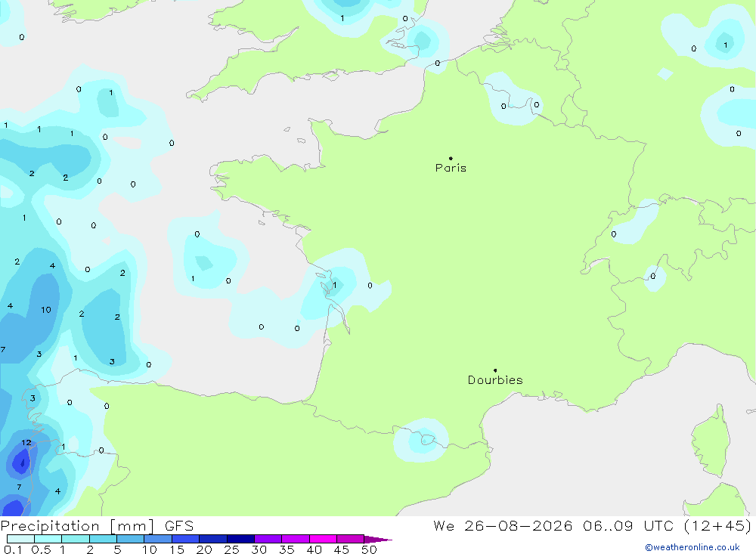Click the '10' value over the Atlantic
This screenshot has width=756, height=554.
click(x=46, y=310)
